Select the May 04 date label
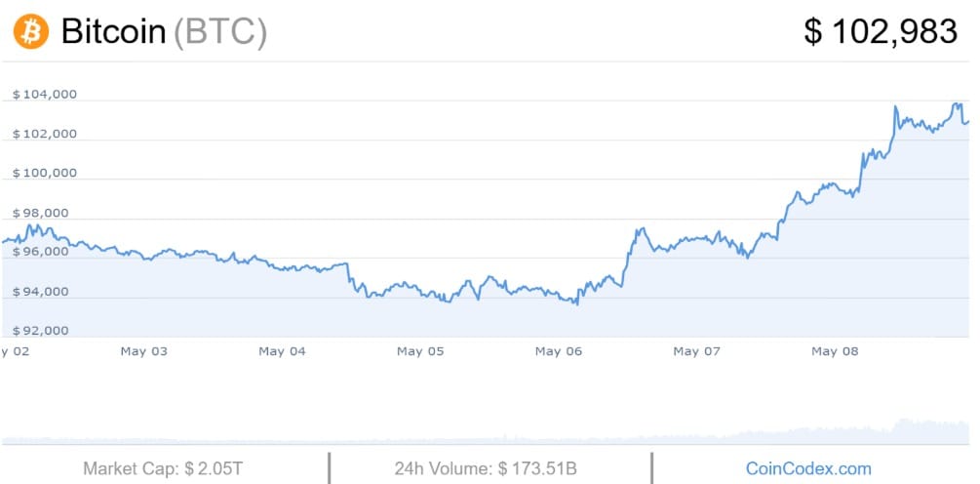The width and height of the screenshot is (980, 484). (282, 351)
